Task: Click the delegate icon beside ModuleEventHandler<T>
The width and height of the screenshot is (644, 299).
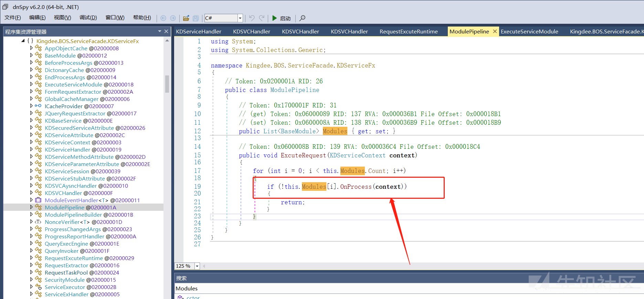Action: (38, 200)
